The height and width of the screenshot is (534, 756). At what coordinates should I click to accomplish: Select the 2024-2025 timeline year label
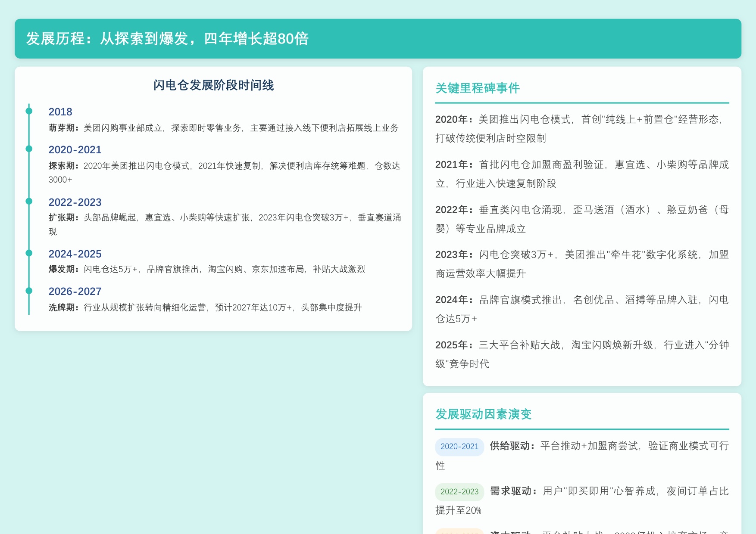[75, 254]
